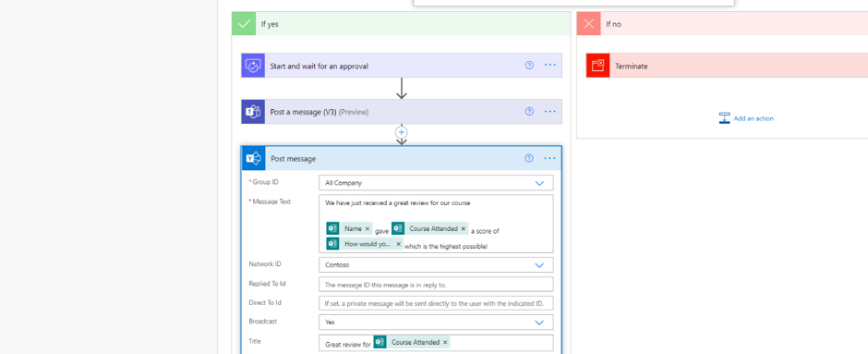Open help for Start and wait for an approval
Image resolution: width=868 pixels, height=354 pixels.
(x=529, y=66)
